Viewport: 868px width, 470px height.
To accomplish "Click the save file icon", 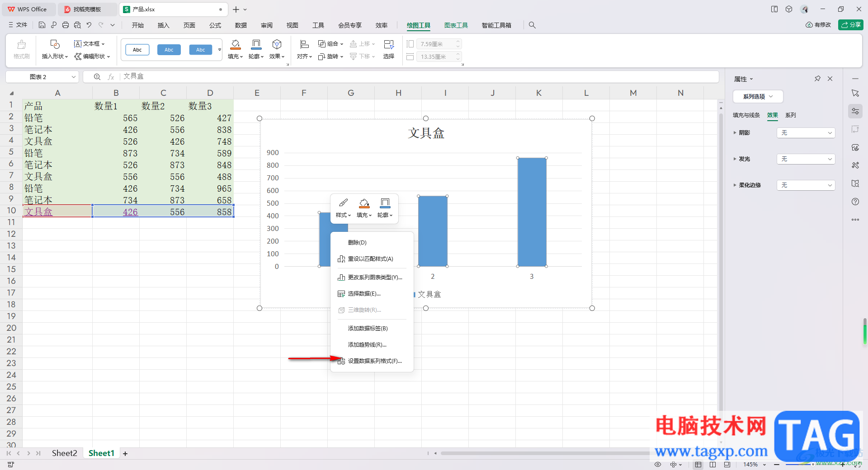I will (42, 25).
